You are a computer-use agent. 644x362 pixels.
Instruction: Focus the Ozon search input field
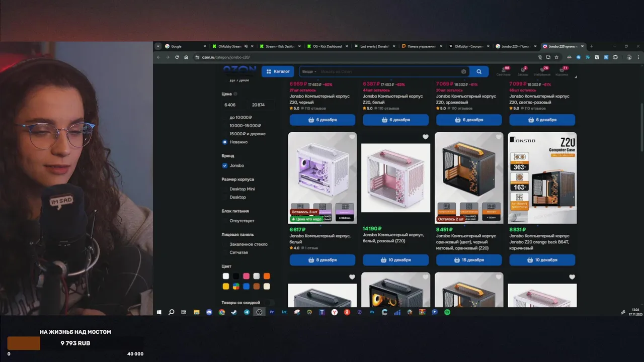[390, 71]
